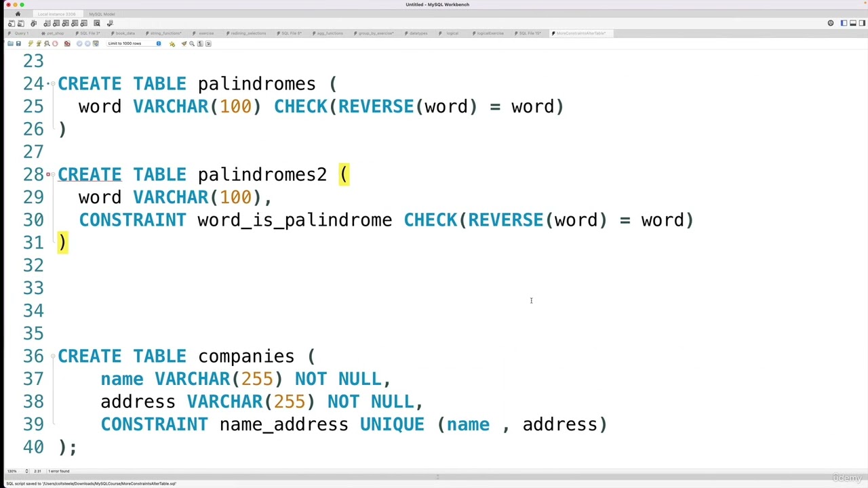Toggle the auto-commit mode icon

point(96,43)
